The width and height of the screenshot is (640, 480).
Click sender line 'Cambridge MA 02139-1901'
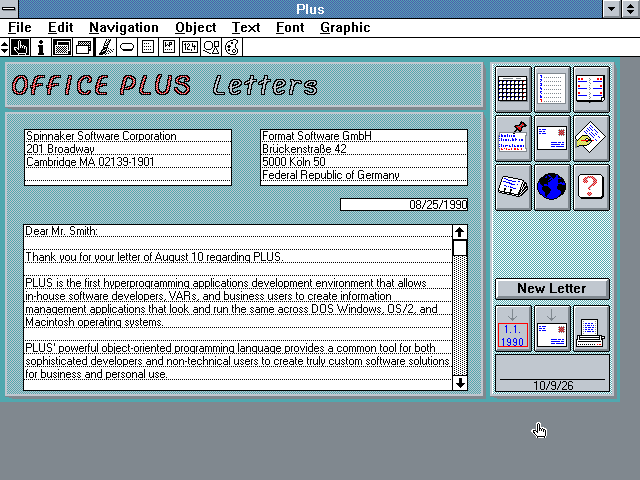tap(90, 162)
